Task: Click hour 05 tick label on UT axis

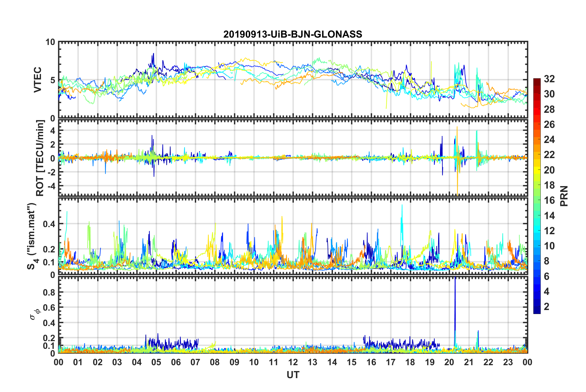Action: click(x=156, y=362)
